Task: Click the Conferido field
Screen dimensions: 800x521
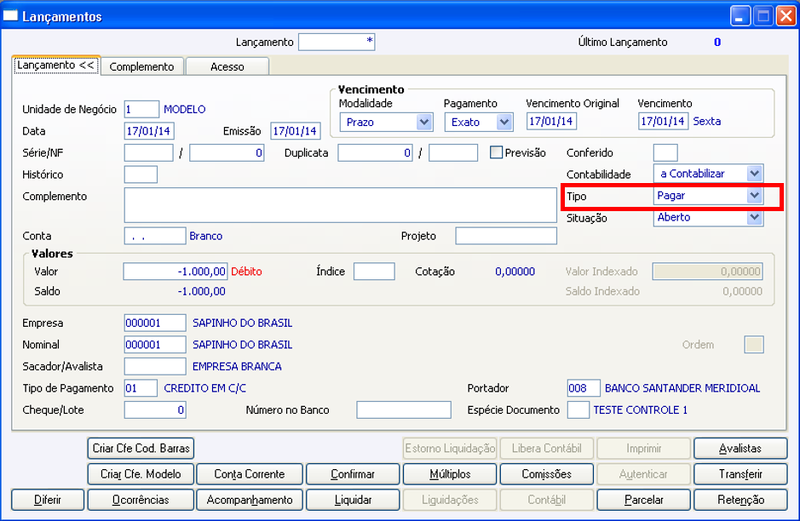Action: click(x=665, y=153)
